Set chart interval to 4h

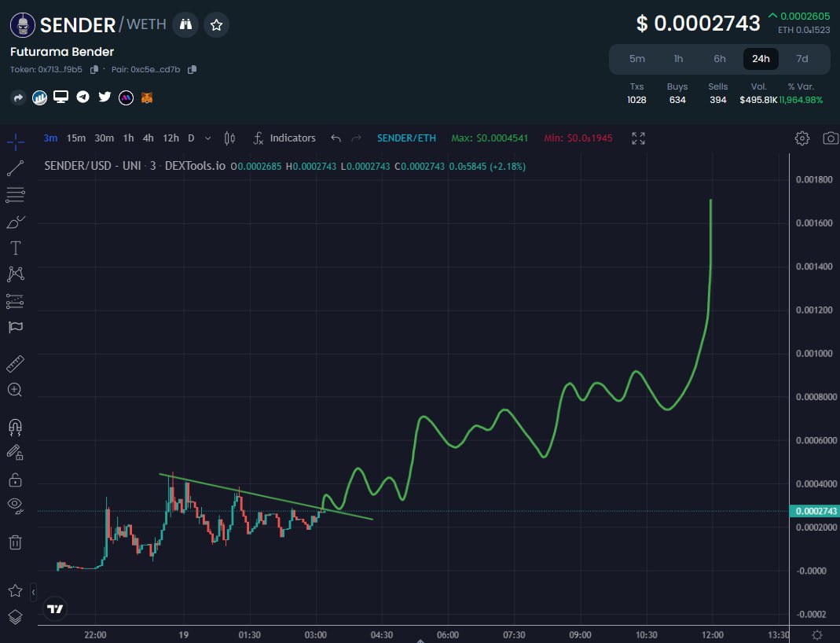(149, 138)
